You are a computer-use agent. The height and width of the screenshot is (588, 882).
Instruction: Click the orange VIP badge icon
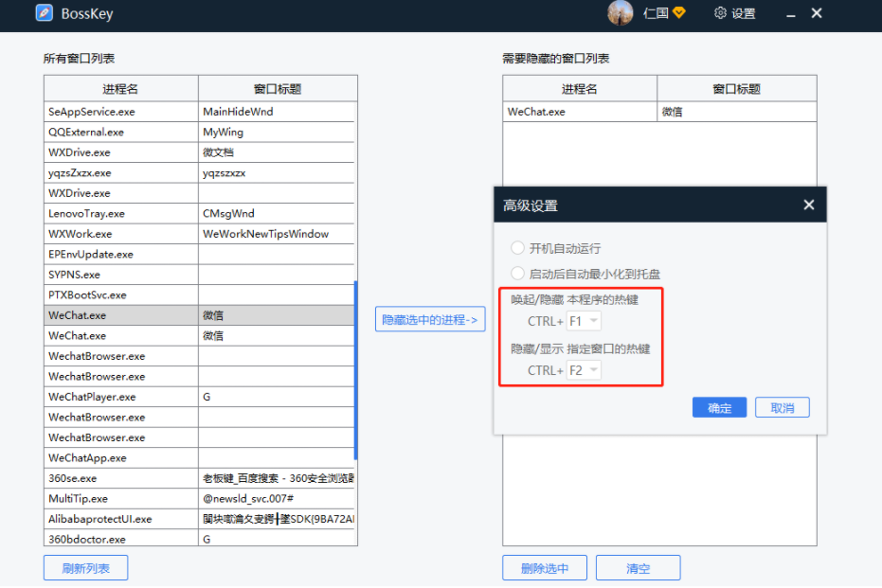coord(679,12)
